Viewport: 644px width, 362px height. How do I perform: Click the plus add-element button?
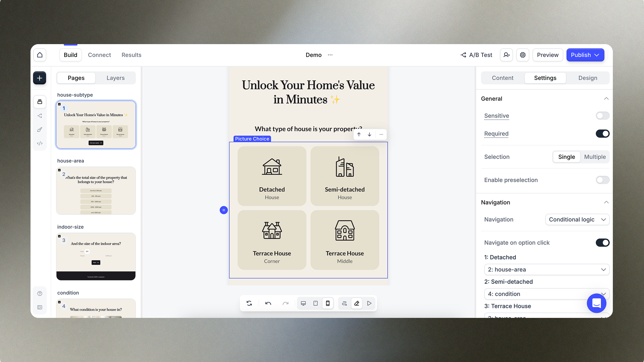tap(40, 78)
